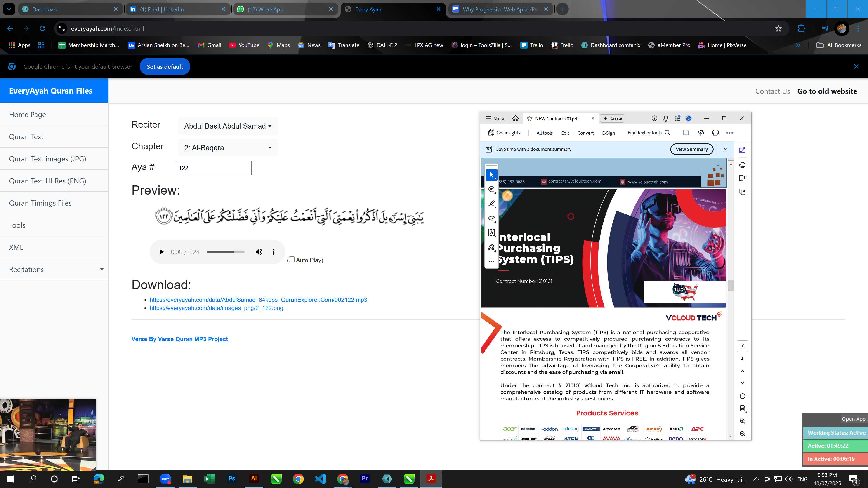
Task: Select the arrow Select tool in Acrobat
Action: [492, 175]
